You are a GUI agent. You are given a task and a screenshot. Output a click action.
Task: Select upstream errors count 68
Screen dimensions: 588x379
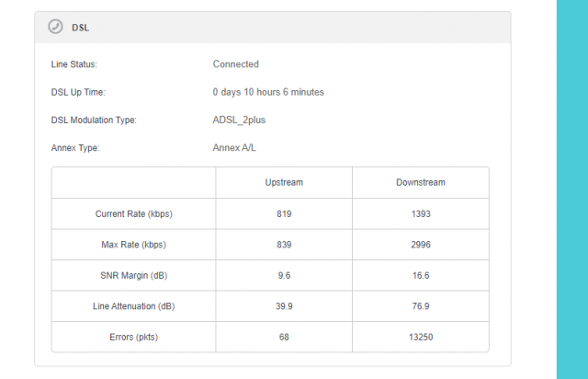click(284, 337)
